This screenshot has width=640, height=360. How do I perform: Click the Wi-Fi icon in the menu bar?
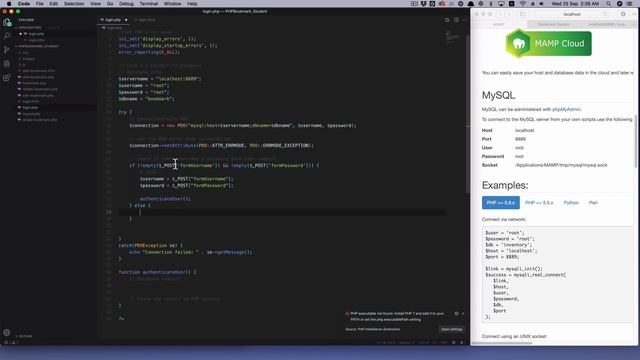pos(522,4)
